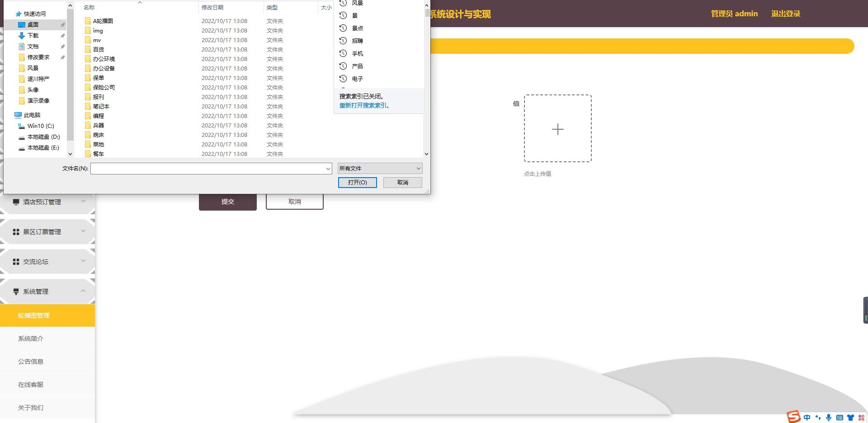Collapse the 系统管理 menu chevron
868x423 pixels.
point(83,291)
